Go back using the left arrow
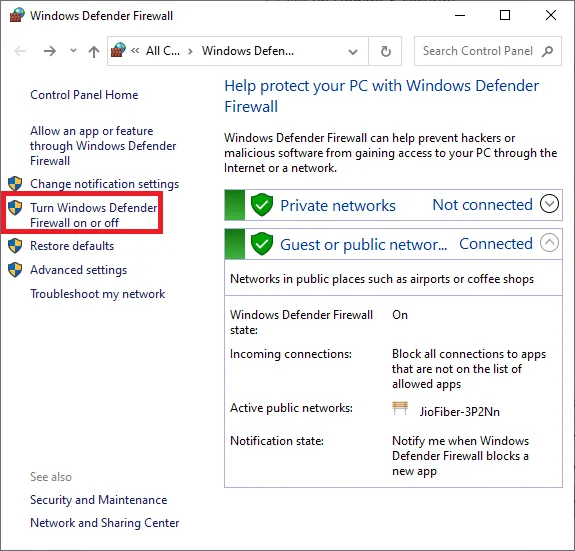Image resolution: width=575 pixels, height=551 pixels. tap(20, 51)
